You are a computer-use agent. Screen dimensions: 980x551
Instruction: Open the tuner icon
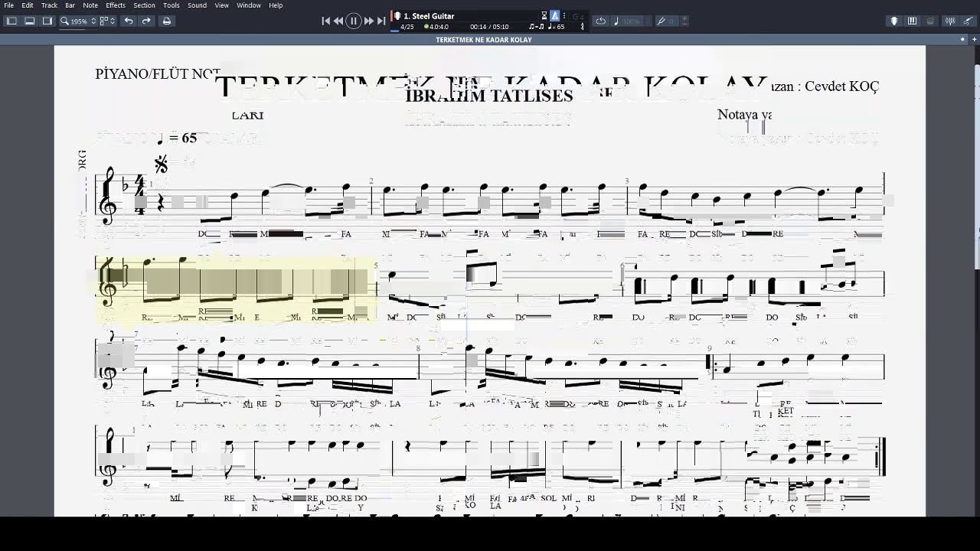950,21
